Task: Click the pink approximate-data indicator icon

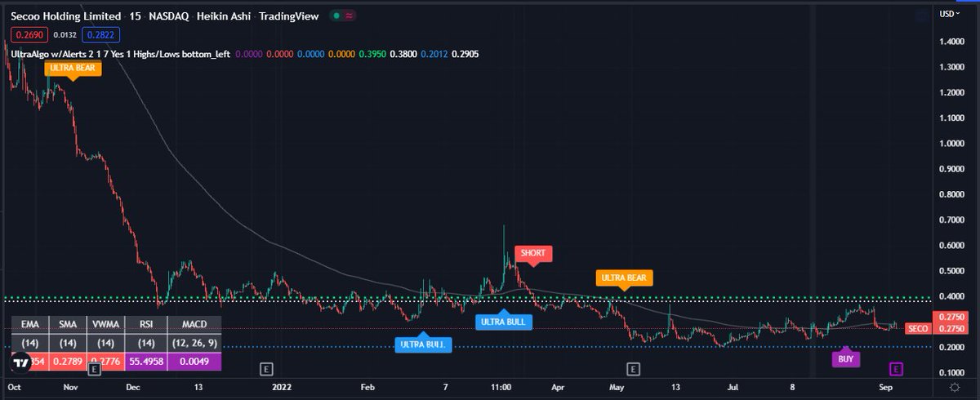Action: 350,16
